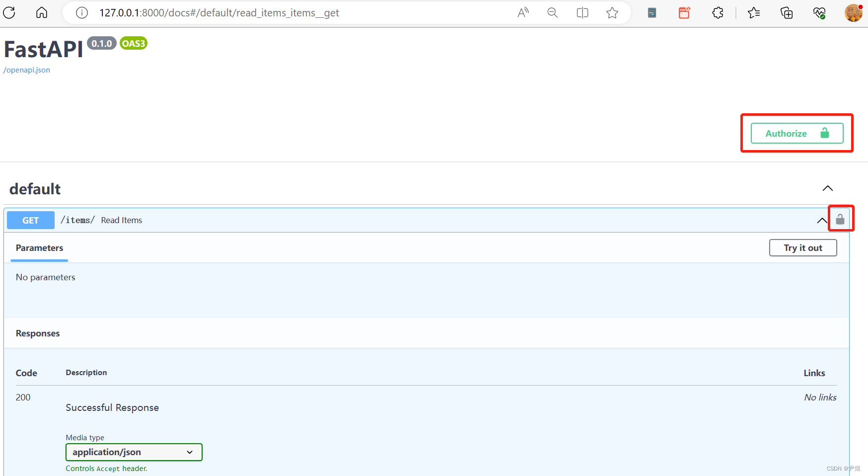Click the Controls Accept header note

tap(107, 469)
